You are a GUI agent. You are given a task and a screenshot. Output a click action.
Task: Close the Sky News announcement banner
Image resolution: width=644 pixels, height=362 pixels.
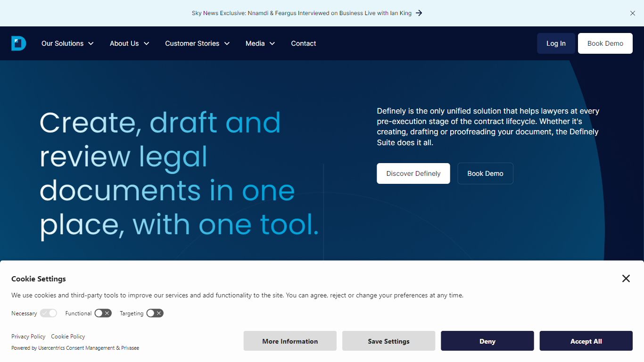click(633, 13)
